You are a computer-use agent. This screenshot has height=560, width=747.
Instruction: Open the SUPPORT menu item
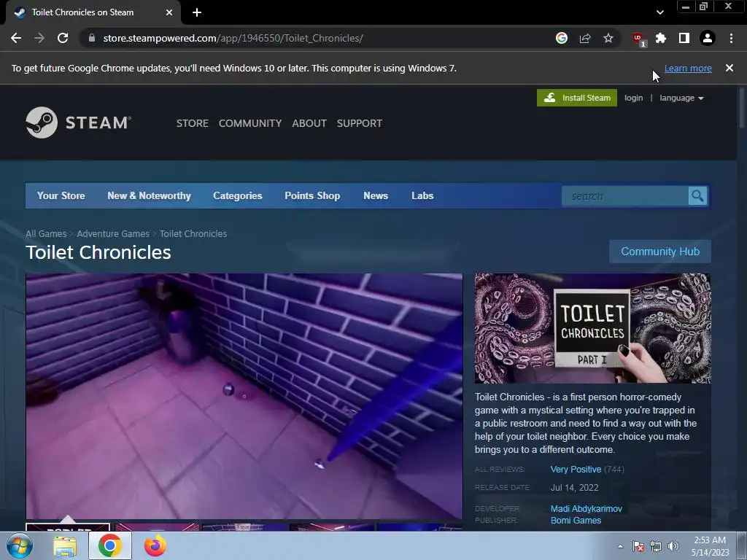[x=360, y=123]
